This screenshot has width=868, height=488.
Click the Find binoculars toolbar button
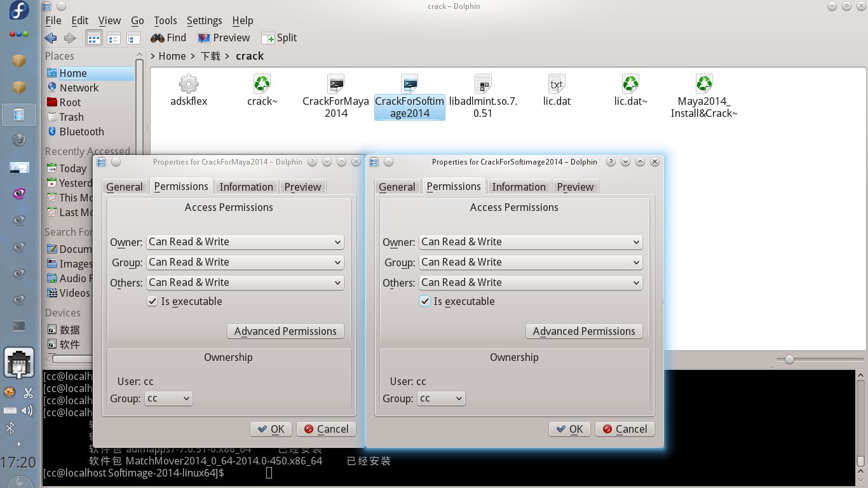(x=168, y=38)
